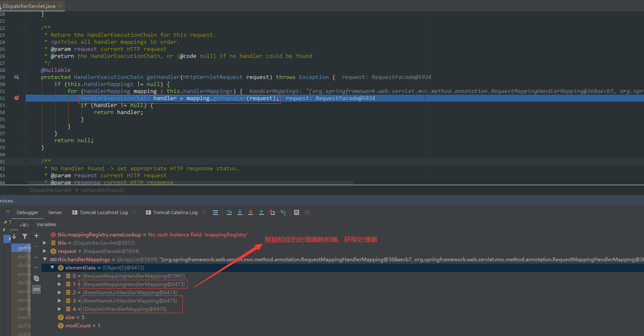The width and height of the screenshot is (644, 336).
Task: Switch to the Debugger tab
Action: [x=27, y=212]
